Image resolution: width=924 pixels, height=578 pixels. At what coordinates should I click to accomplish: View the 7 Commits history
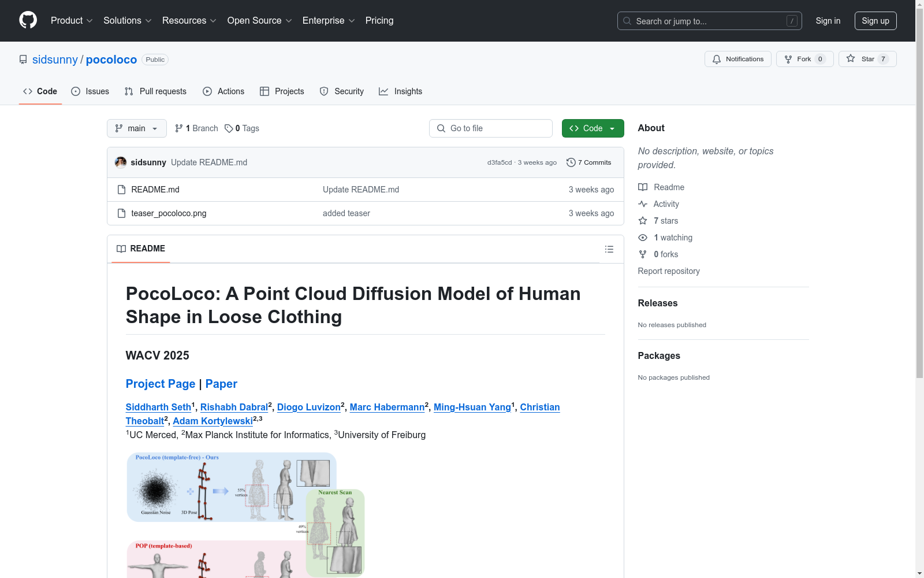click(589, 162)
